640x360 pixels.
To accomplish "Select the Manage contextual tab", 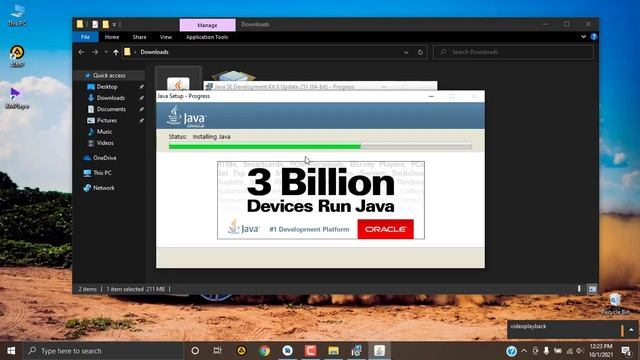I will 207,25.
